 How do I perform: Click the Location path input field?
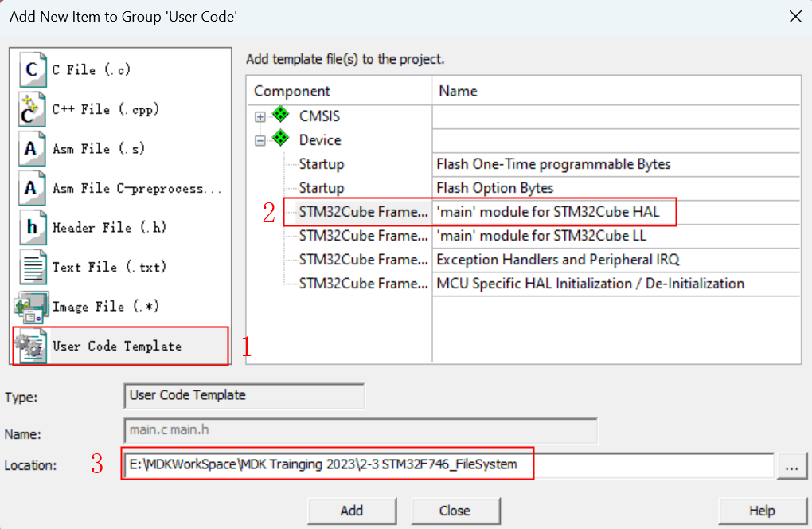[446, 465]
